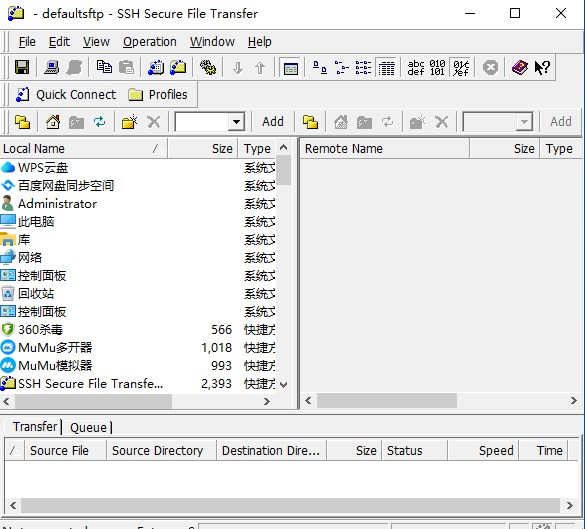Click Quick Connect button
This screenshot has height=529, width=585.
point(66,95)
